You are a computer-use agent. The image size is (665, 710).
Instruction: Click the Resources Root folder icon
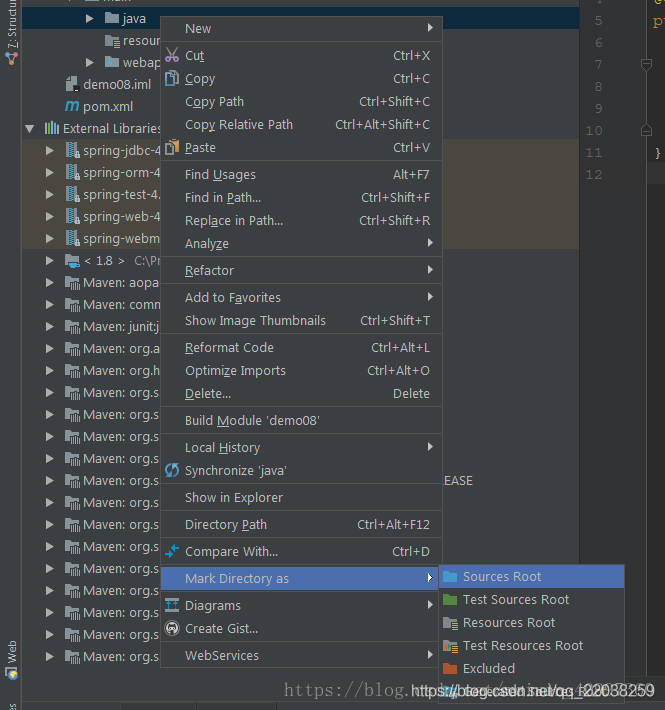(450, 623)
